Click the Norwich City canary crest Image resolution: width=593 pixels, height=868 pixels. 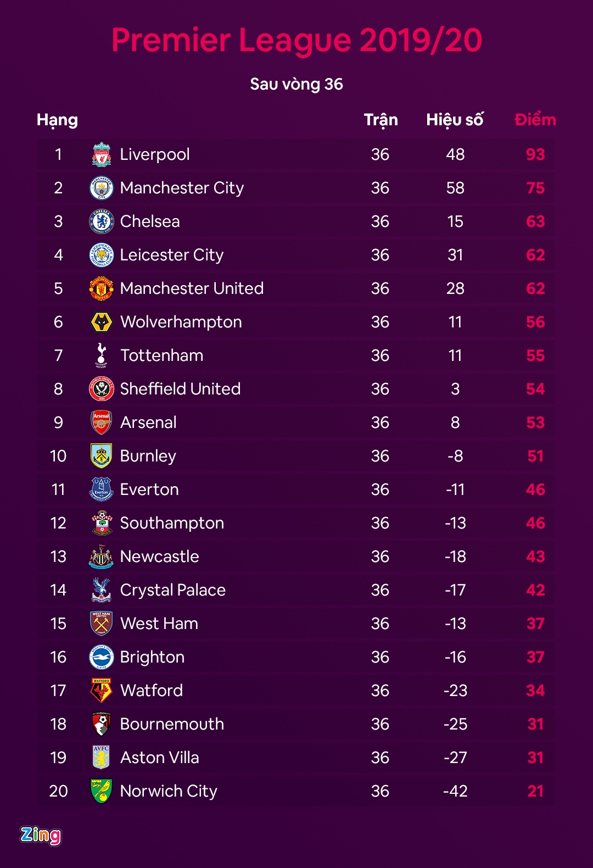102,791
